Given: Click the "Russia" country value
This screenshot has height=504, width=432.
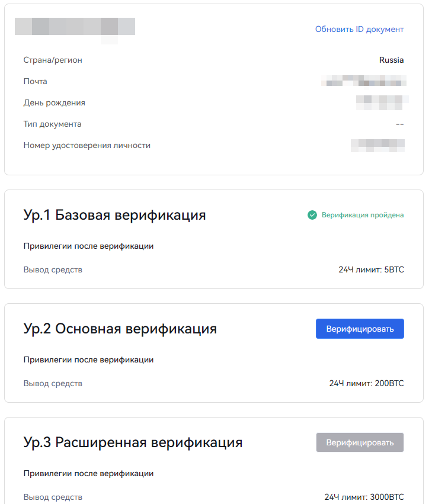Looking at the screenshot, I should 391,60.
